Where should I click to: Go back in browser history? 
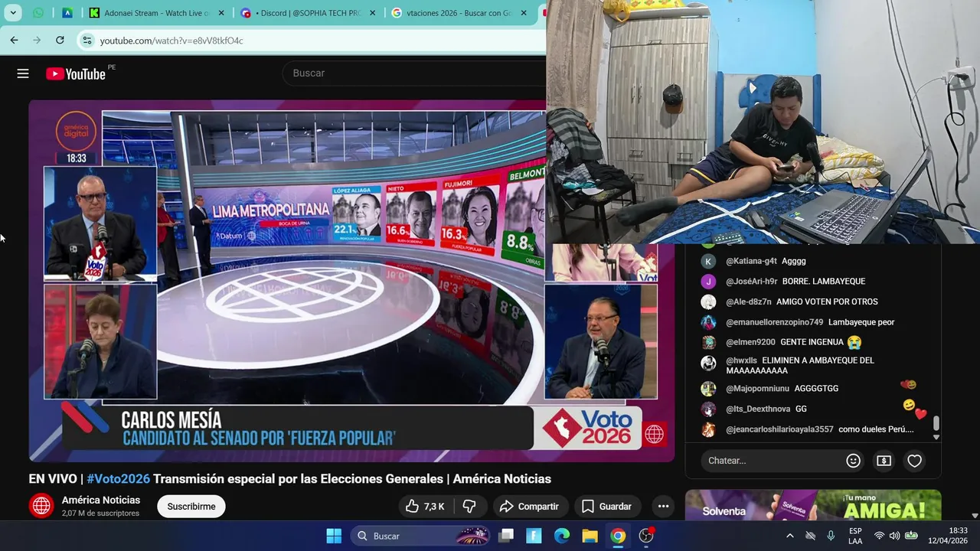(x=14, y=40)
